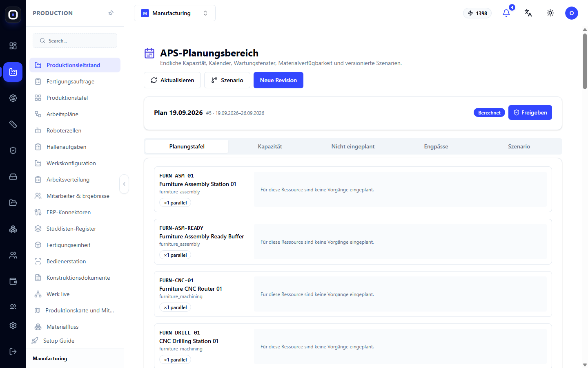The height and width of the screenshot is (368, 588).
Task: Switch to the Nicht eingeplant tab
Action: [x=353, y=146]
